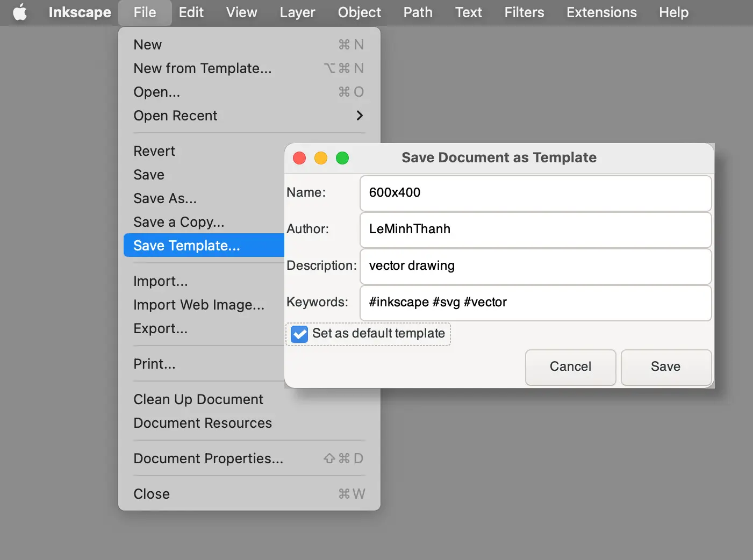Choose New from Template in File menu
Image resolution: width=753 pixels, height=560 pixels.
coord(203,68)
